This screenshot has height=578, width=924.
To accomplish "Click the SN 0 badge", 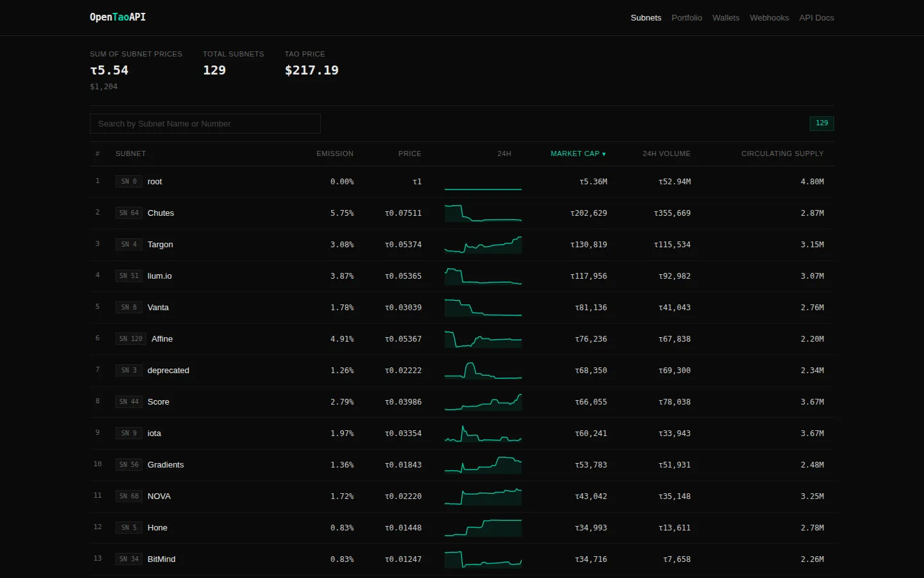I will (129, 182).
